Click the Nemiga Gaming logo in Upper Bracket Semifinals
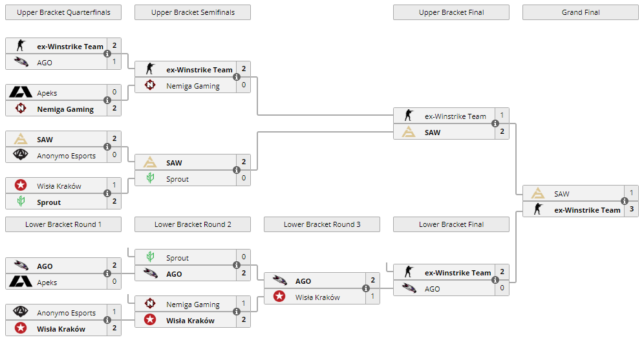The height and width of the screenshot is (342, 644). [x=150, y=86]
